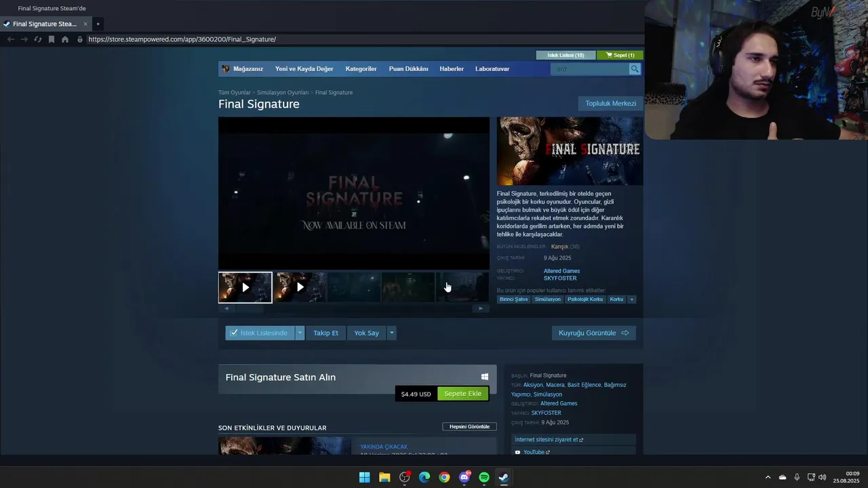
Task: Select the Korku tag
Action: [x=616, y=299]
